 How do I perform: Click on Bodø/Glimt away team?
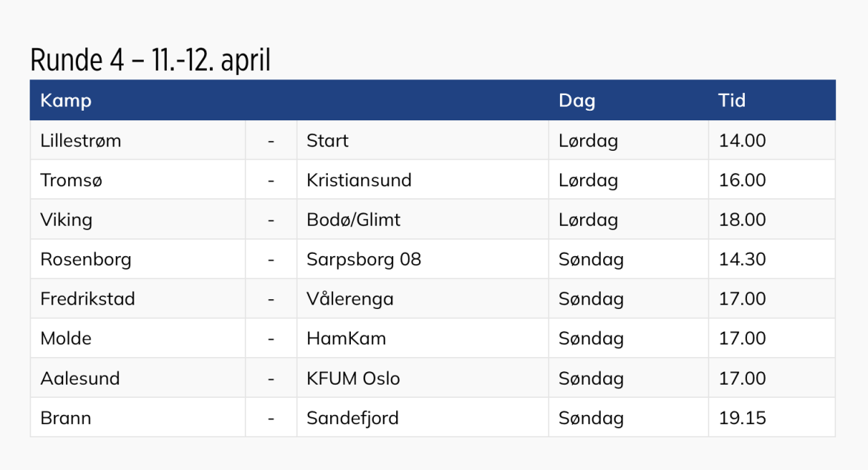click(353, 220)
